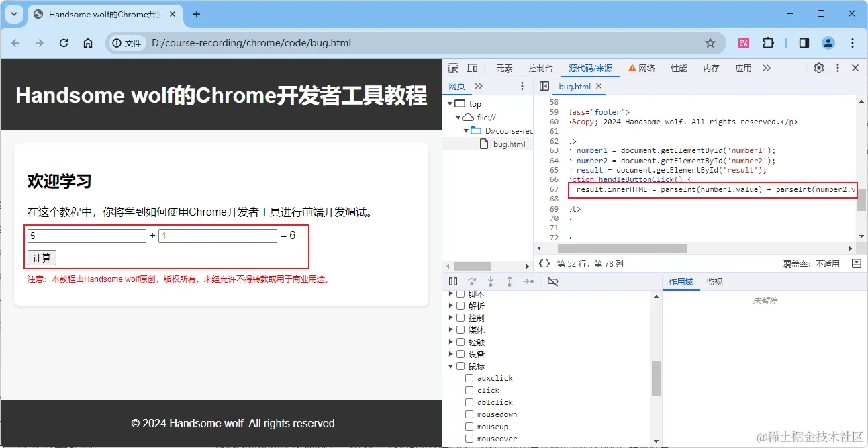This screenshot has width=868, height=448.
Task: Open DevTools settings gear
Action: coord(819,68)
